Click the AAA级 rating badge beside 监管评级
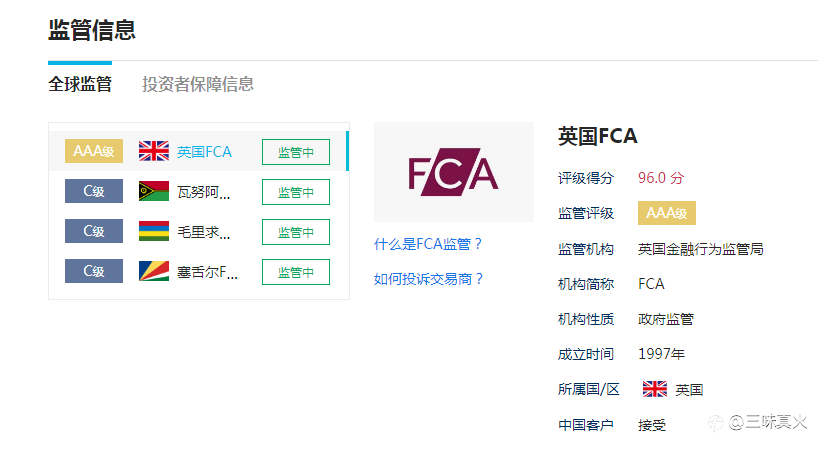This screenshot has width=818, height=454. (667, 213)
